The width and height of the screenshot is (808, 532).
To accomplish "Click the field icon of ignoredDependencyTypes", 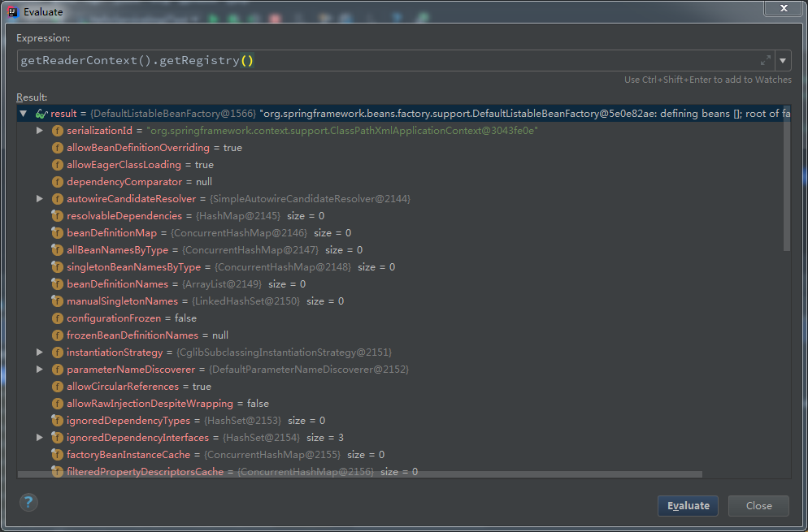I will pyautogui.click(x=57, y=420).
